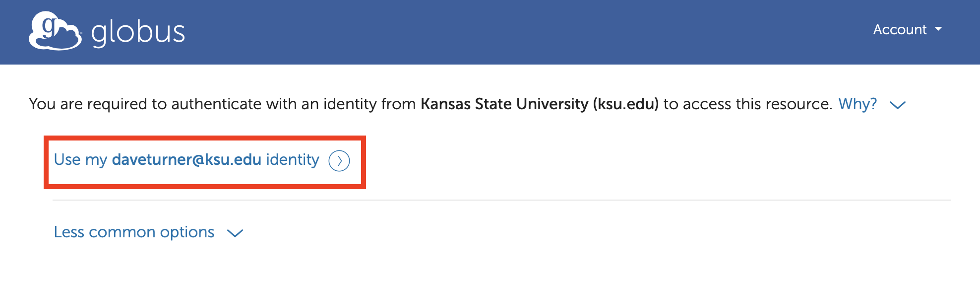Open the Less common options link
Screen dimensions: 980x281
[x=134, y=232]
